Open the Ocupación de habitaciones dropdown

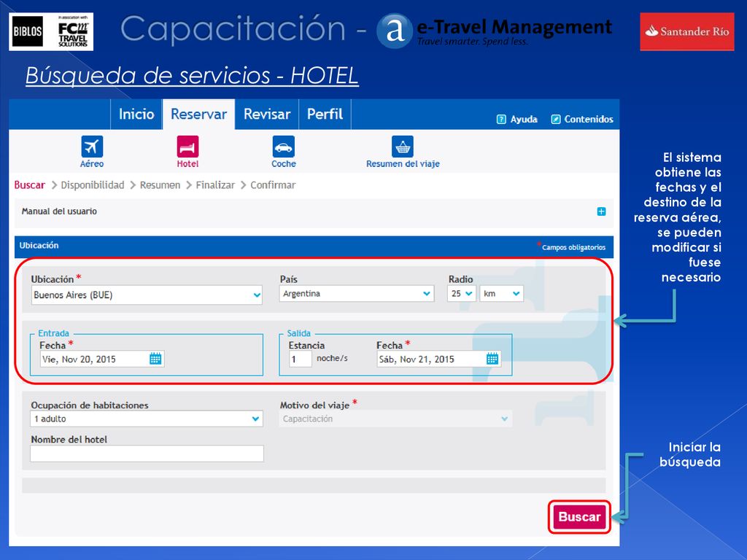point(147,419)
